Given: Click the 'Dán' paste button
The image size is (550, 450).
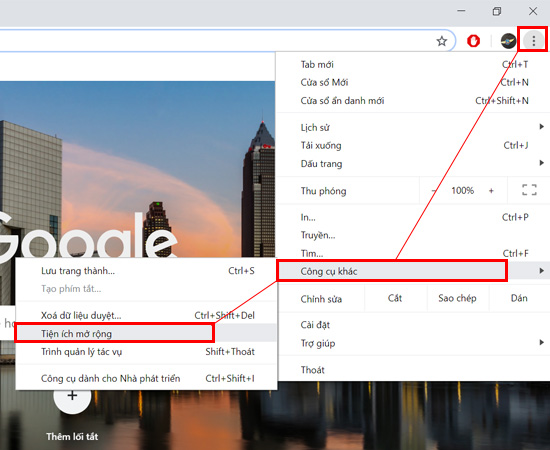Looking at the screenshot, I should tap(519, 298).
